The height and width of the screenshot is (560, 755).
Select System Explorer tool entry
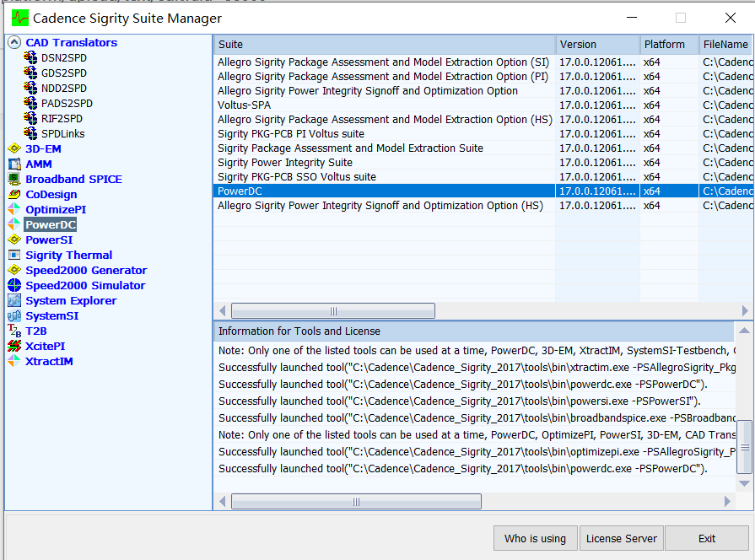point(71,300)
